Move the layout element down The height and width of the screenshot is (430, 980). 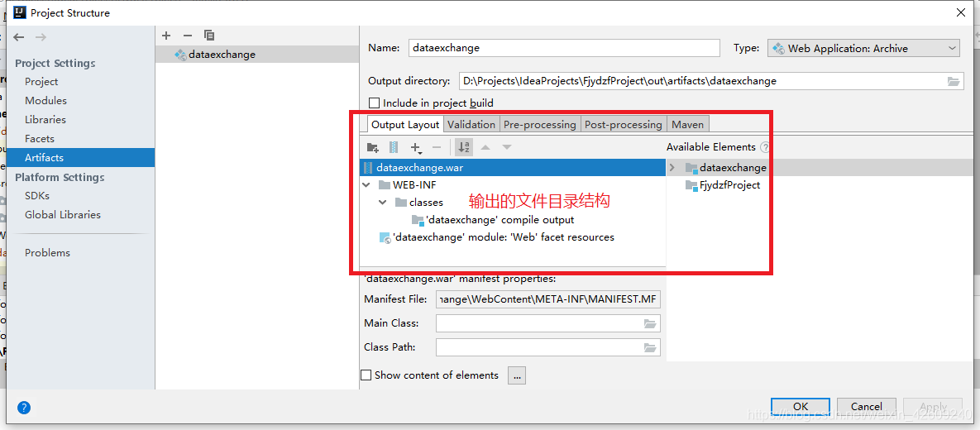pos(507,147)
